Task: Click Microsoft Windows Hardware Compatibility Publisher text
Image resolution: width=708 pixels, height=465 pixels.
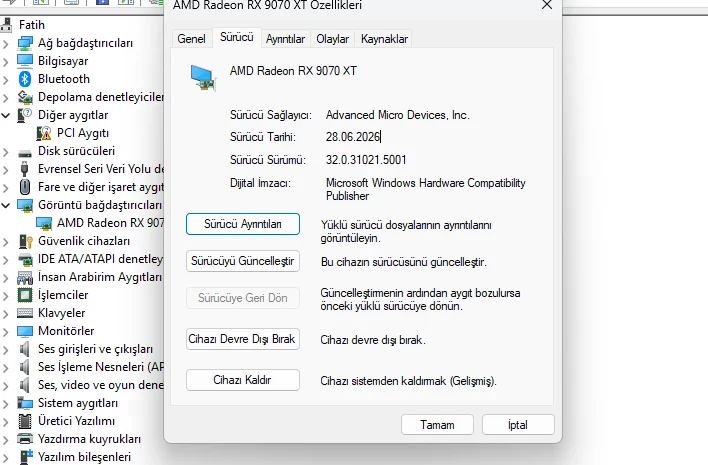Action: click(x=426, y=190)
